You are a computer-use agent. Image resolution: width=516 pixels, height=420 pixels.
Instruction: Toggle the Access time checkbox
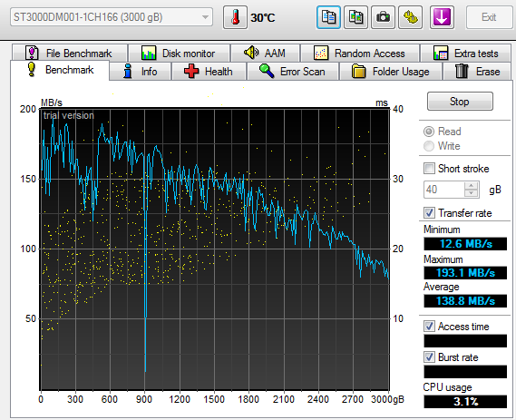click(x=429, y=327)
